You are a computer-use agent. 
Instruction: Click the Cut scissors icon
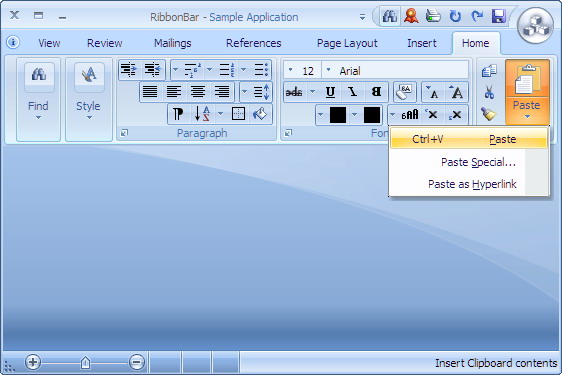(x=489, y=92)
